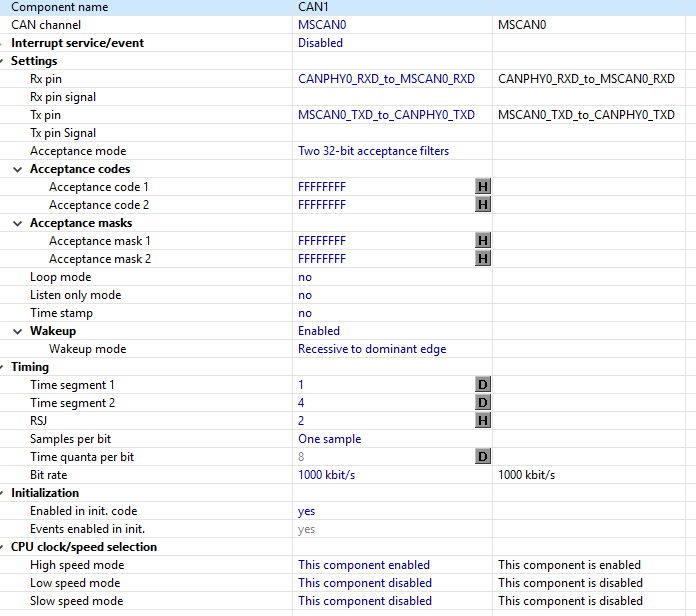This screenshot has width=696, height=616.
Task: Select the 'Acceptance mode' row label
Action: point(78,151)
